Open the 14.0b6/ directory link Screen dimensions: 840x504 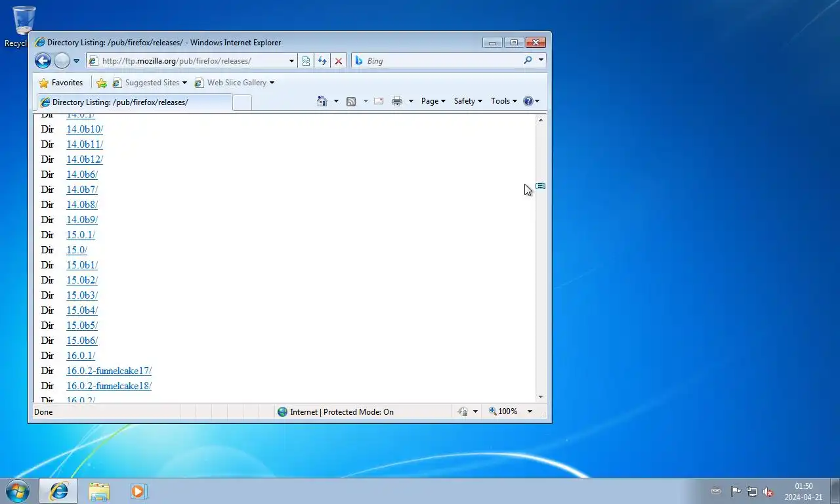pyautogui.click(x=82, y=175)
